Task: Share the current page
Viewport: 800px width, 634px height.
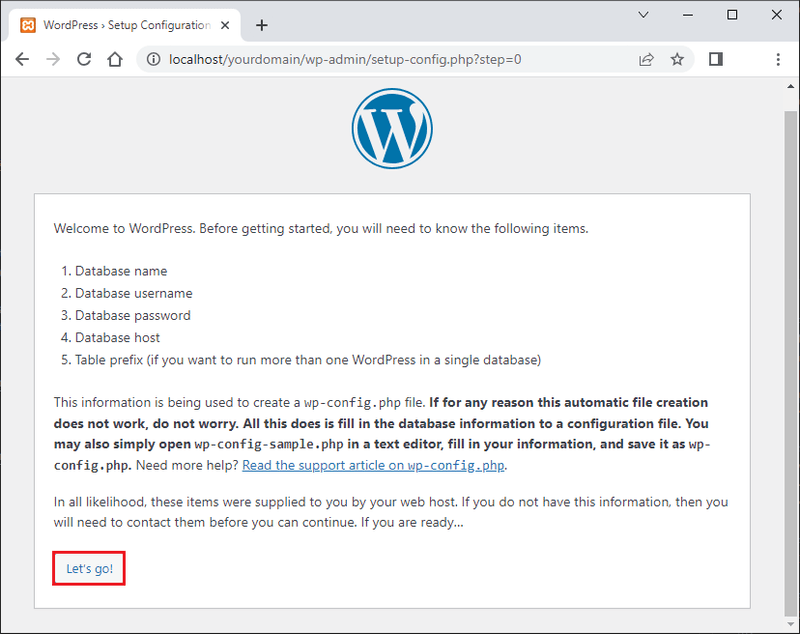Action: click(x=646, y=59)
